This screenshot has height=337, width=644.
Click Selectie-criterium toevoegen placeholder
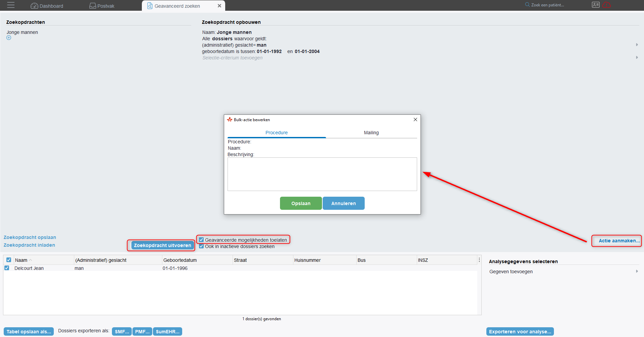tap(232, 58)
